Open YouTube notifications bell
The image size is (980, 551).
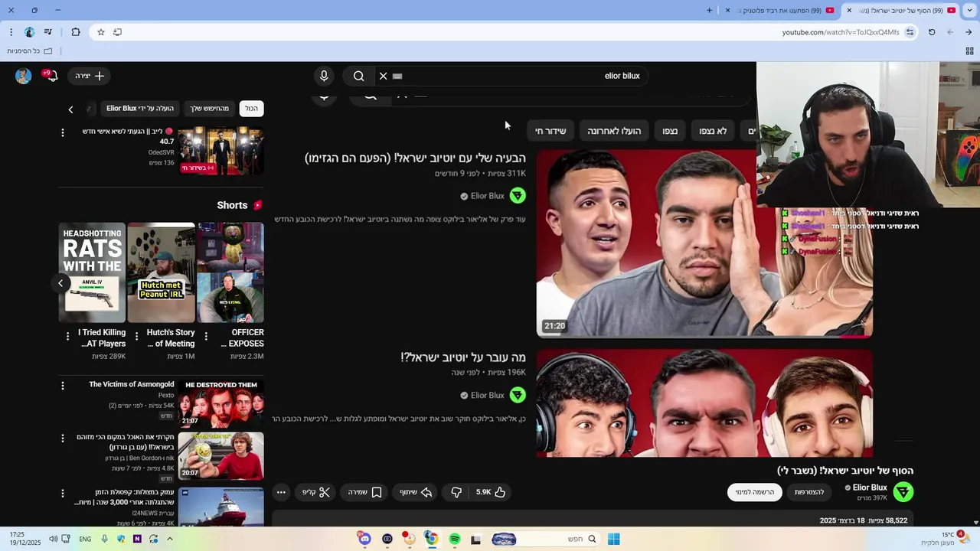point(51,76)
